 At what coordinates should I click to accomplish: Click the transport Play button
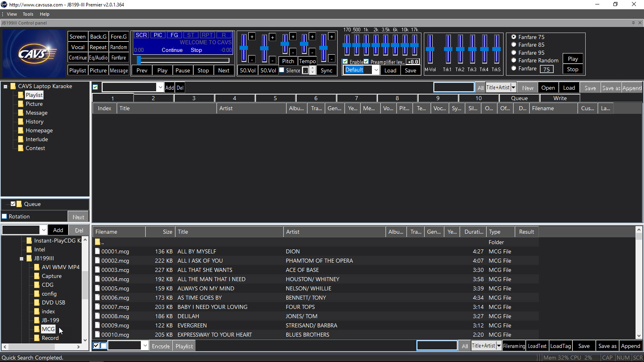tap(162, 70)
